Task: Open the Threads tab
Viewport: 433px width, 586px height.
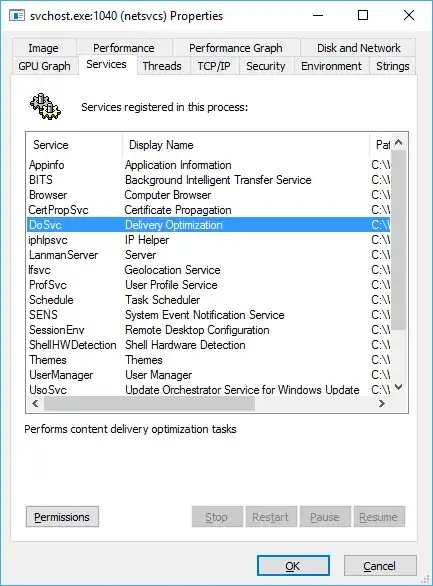Action: point(163,66)
